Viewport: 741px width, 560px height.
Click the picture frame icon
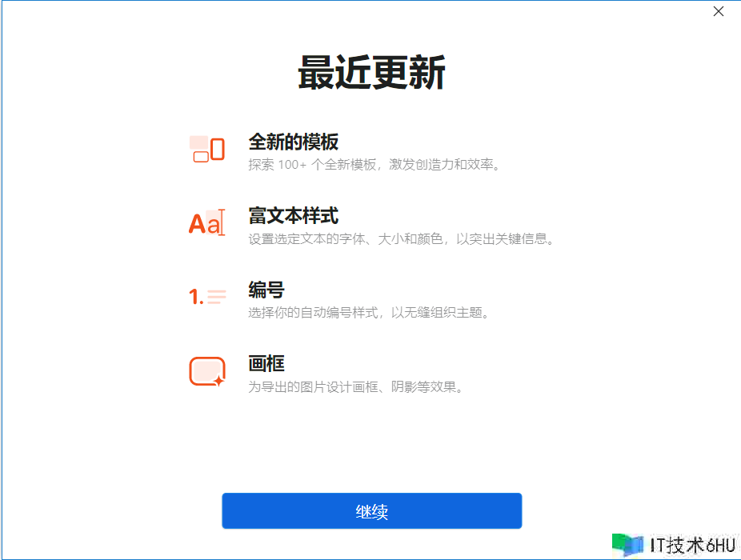click(206, 371)
